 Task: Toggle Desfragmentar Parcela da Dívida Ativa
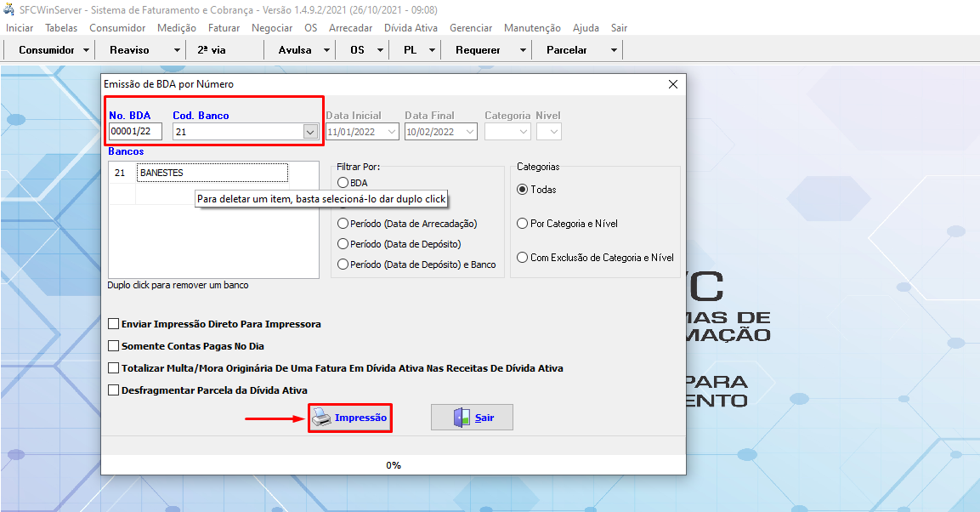point(114,390)
